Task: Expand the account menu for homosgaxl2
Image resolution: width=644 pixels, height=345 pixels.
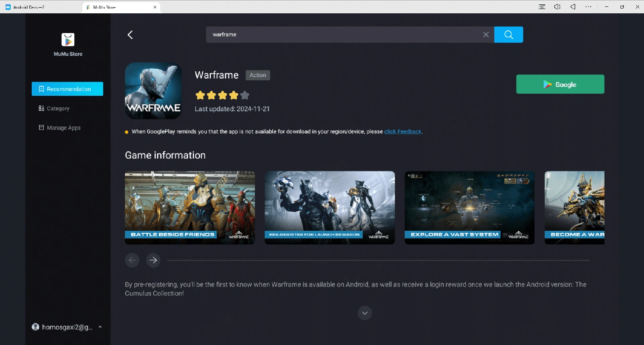Action: (x=100, y=327)
